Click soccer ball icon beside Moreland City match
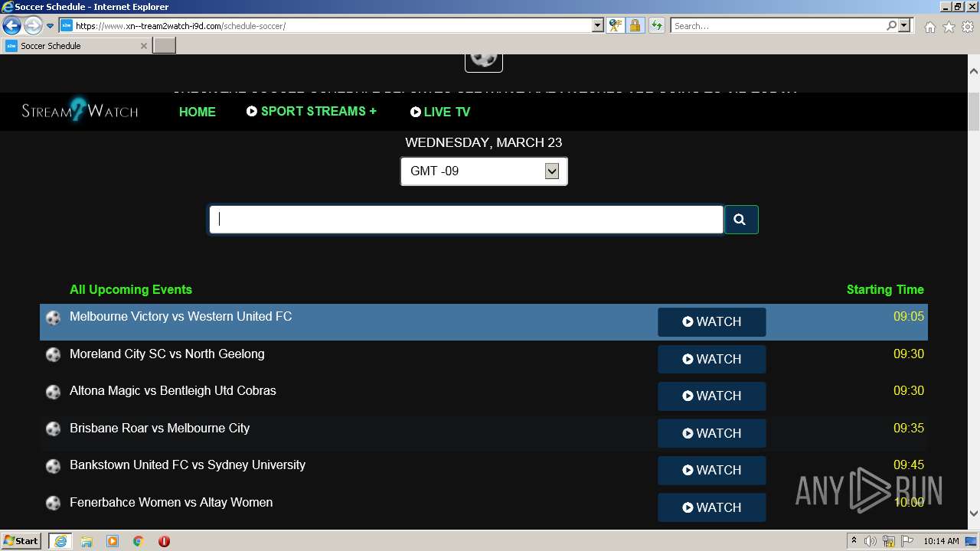The width and height of the screenshot is (980, 551). click(53, 355)
